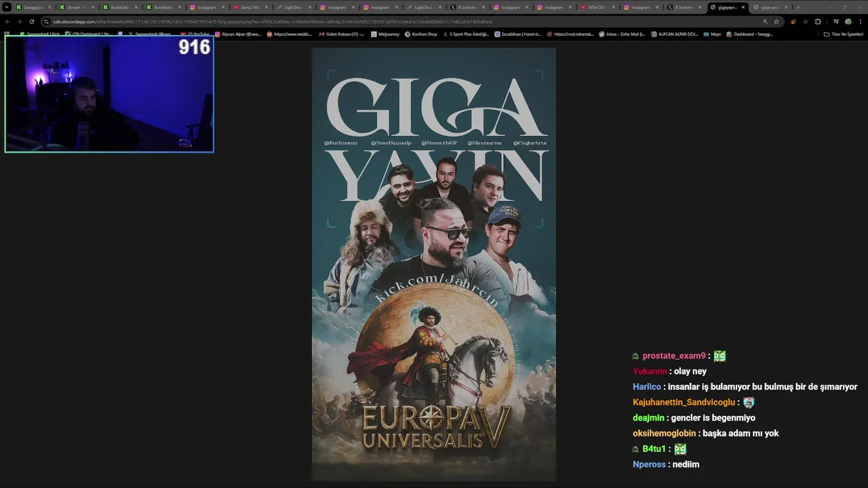Click chat username Kajuhanettin_Sandvicoglu
Screen dimensions: 868x488
point(684,403)
